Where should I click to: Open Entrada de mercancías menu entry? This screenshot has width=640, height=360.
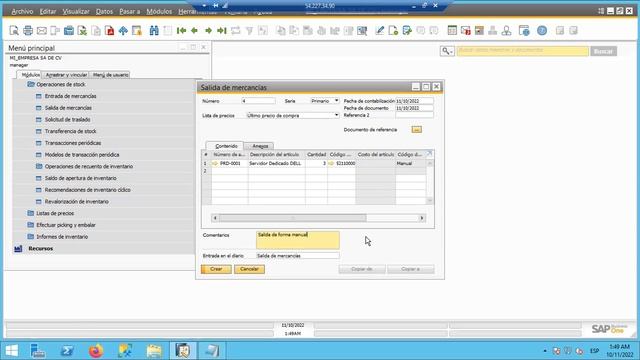pos(70,96)
